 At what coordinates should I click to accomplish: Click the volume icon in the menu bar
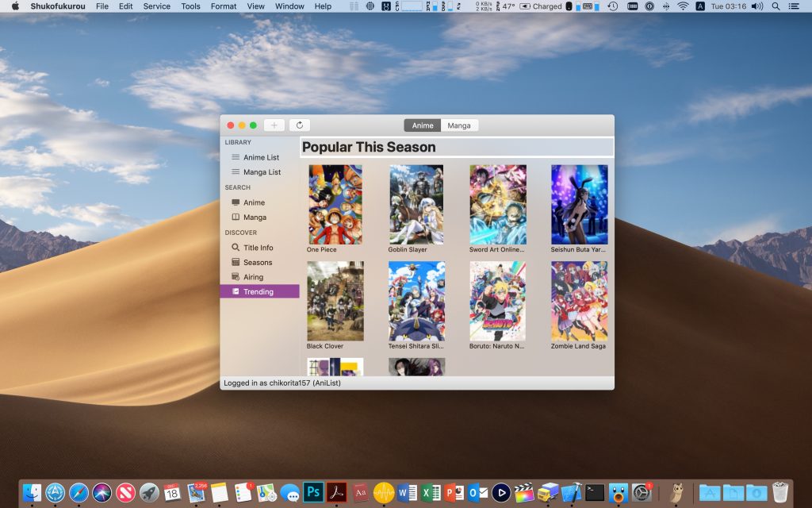coord(757,6)
